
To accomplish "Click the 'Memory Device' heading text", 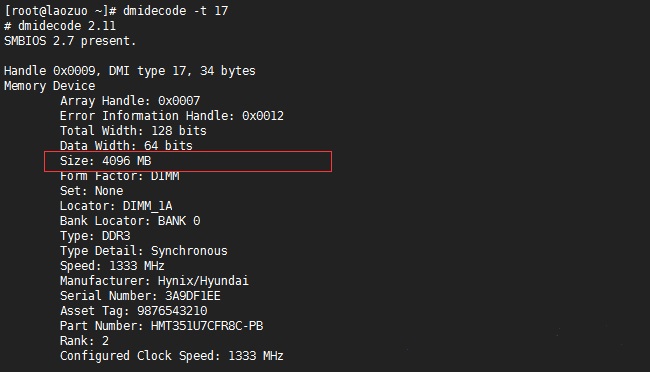I will pos(50,86).
